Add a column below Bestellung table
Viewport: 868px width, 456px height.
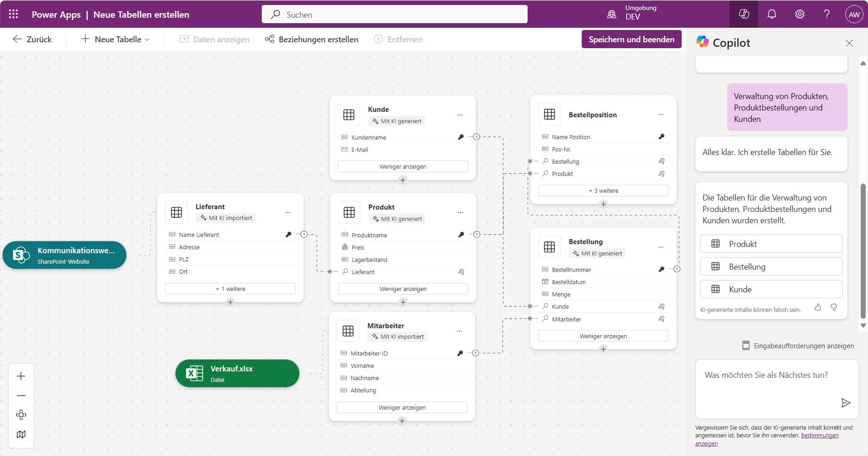[604, 349]
